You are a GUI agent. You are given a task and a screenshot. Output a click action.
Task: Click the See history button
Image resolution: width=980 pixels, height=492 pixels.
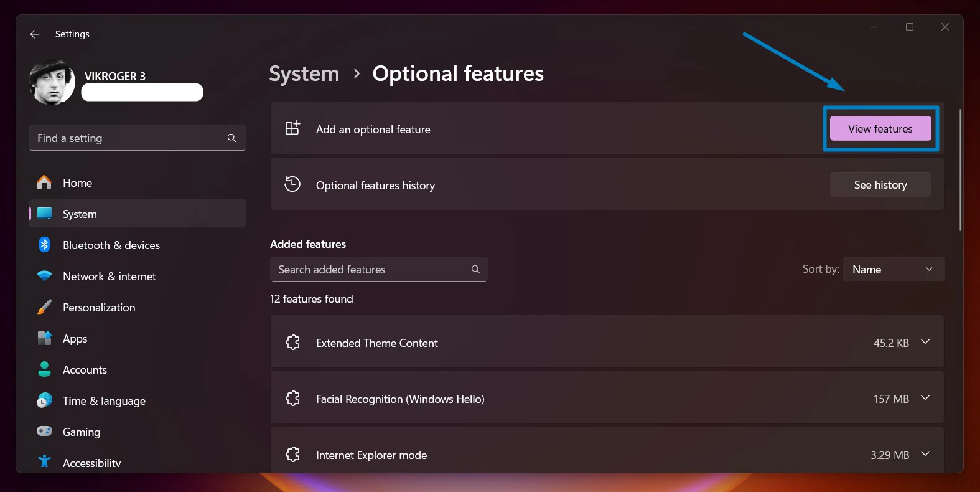(x=880, y=185)
